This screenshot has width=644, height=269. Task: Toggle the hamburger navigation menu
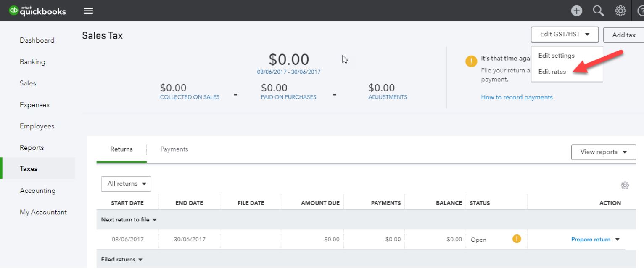(88, 11)
